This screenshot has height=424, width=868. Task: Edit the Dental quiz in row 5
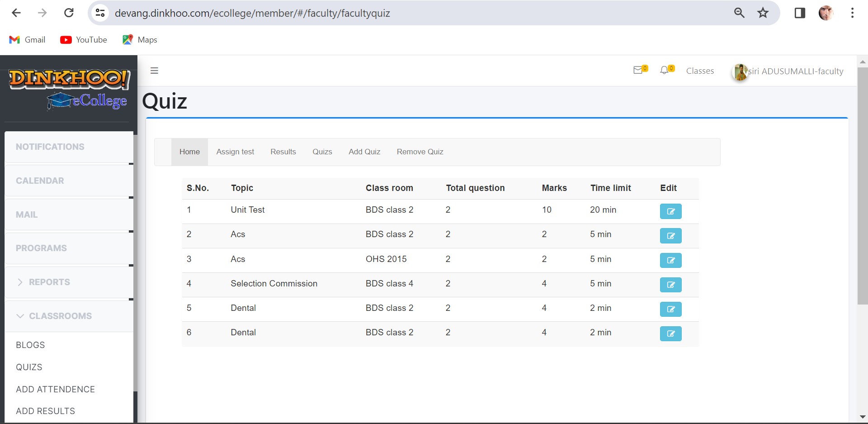tap(670, 309)
